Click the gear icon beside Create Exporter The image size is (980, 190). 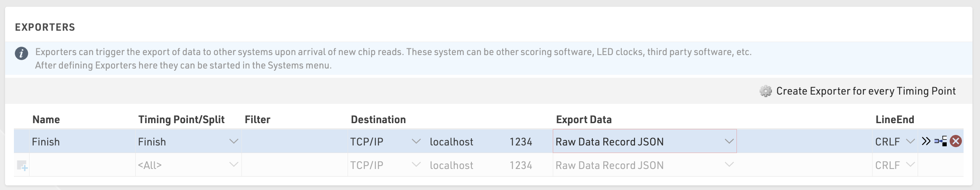tap(765, 91)
